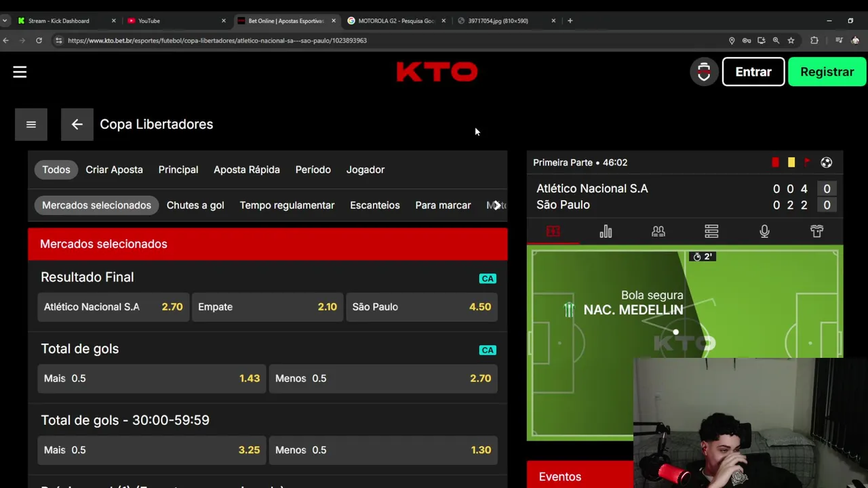This screenshot has width=868, height=488.
Task: Open the Eventos panel header
Action: pos(580,476)
